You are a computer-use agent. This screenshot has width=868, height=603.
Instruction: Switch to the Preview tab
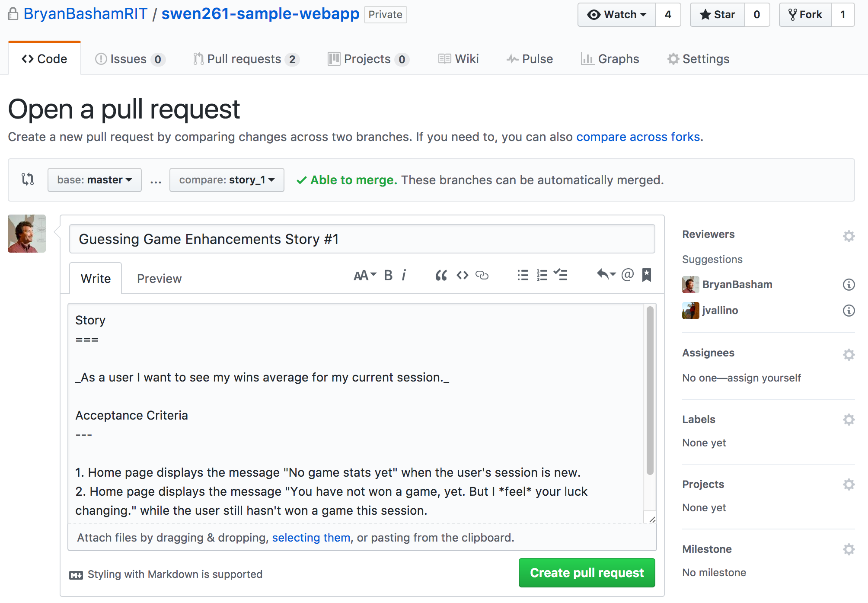159,279
